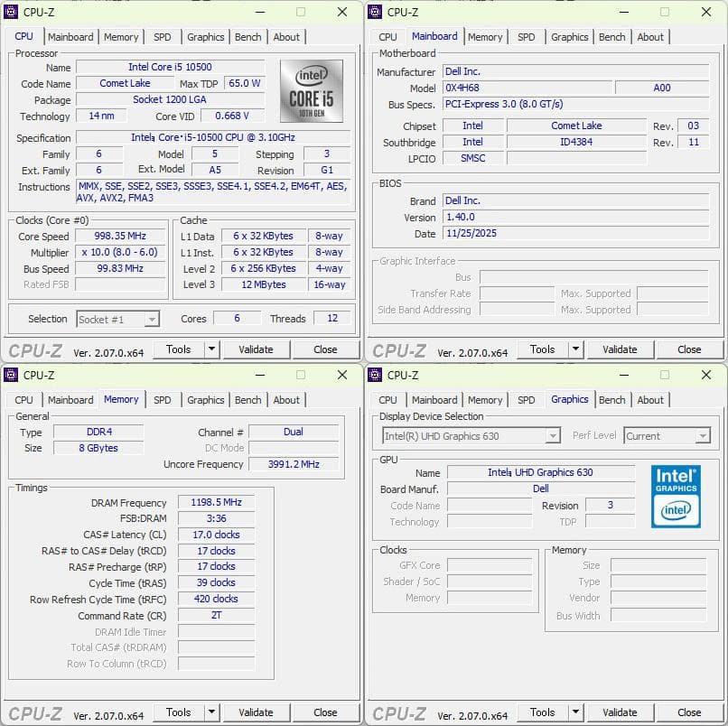This screenshot has height=726, width=728.
Task: Open the Bench tab in the CPU window
Action: tap(247, 37)
